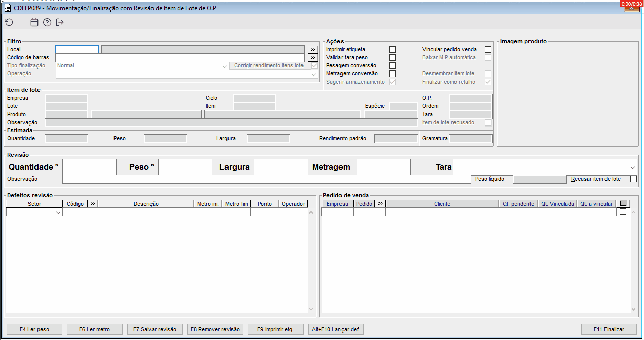Screen dimensions: 644x340
Task: Click the Largura field in Revisão
Action: coord(281,167)
